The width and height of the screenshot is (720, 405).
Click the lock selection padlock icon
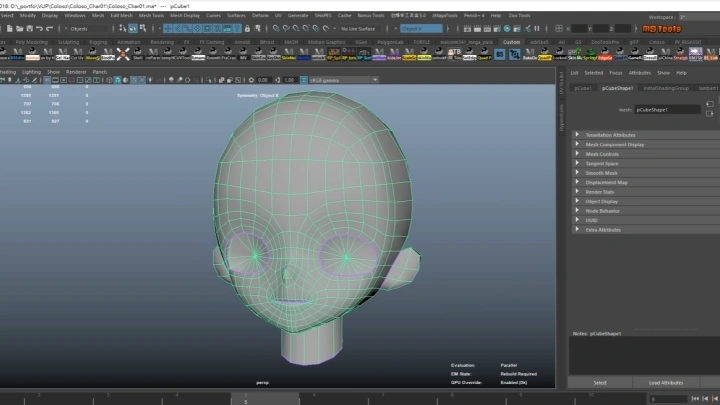(247, 28)
